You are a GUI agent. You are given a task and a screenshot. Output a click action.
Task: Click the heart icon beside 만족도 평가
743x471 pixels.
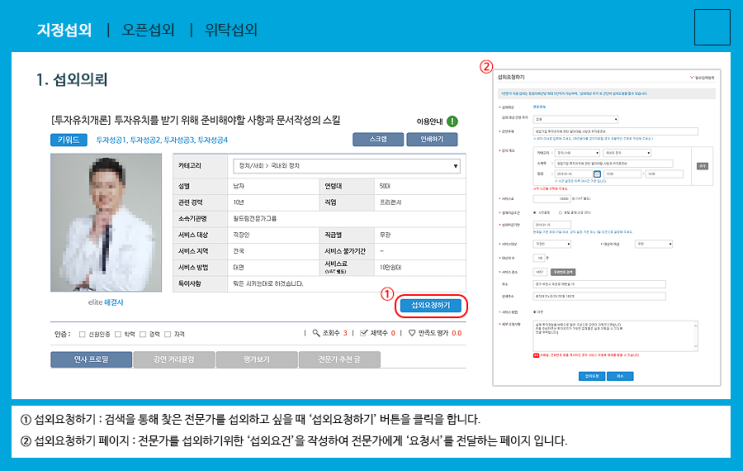[x=412, y=333]
